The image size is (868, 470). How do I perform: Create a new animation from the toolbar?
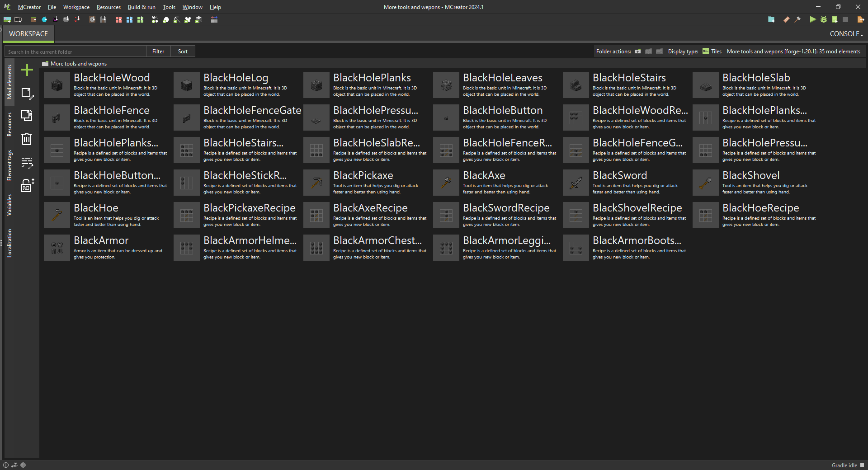click(18, 19)
